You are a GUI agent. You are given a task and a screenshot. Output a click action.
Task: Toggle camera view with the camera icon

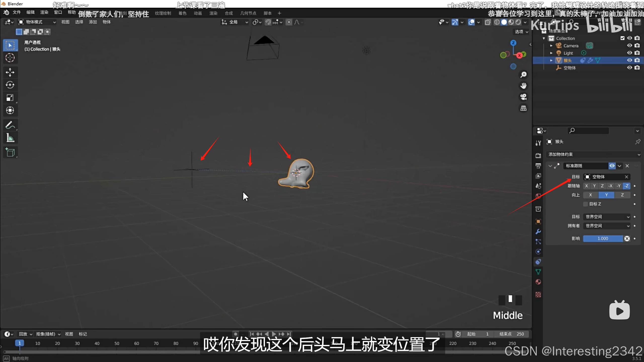[x=523, y=97]
